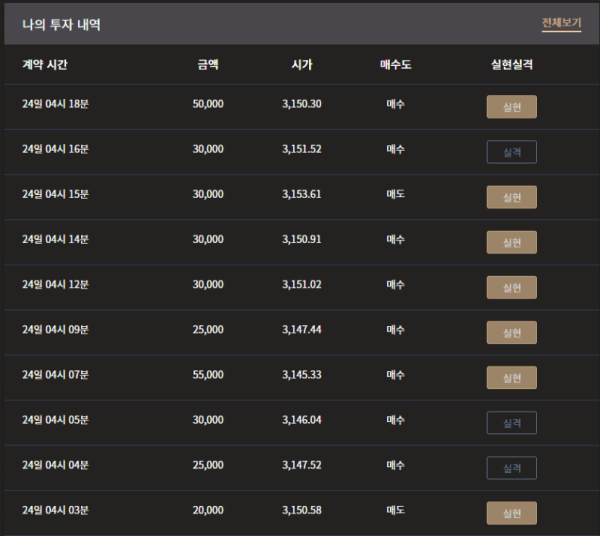Select the 시가 column header
The width and height of the screenshot is (600, 536).
(302, 64)
